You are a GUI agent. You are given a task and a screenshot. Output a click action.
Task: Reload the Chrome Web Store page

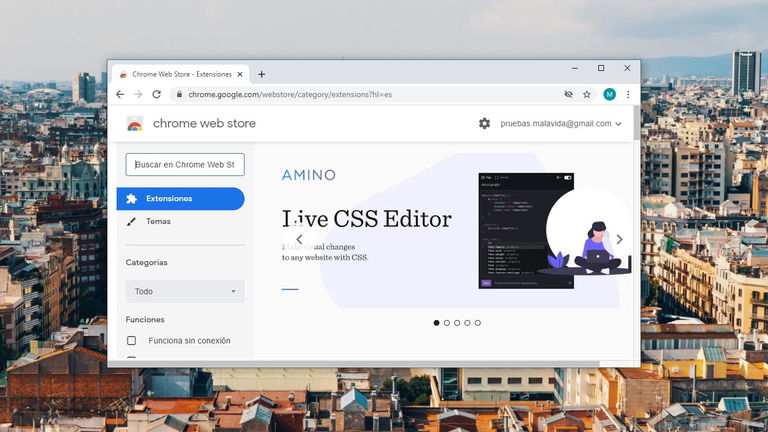pyautogui.click(x=156, y=95)
